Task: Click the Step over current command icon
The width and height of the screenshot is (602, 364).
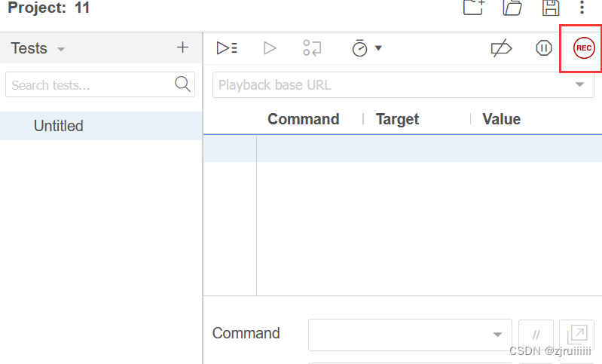Action: pyautogui.click(x=312, y=48)
